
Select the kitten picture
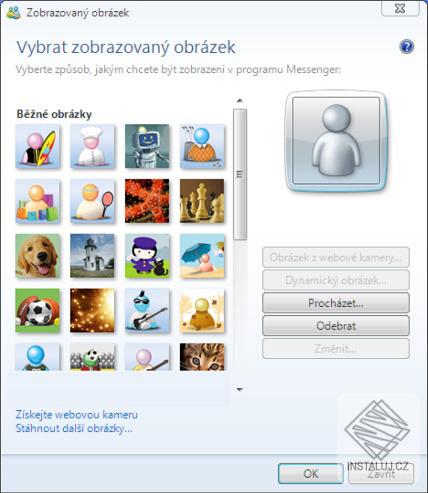202,357
